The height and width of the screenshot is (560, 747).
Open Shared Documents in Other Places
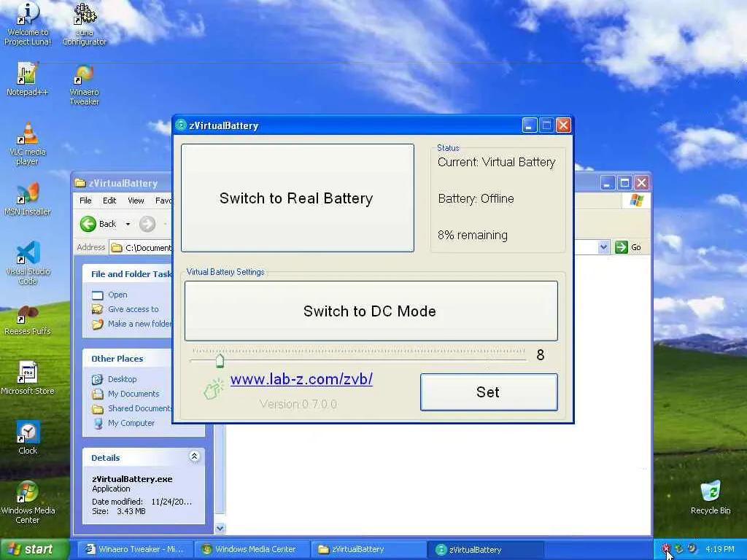pyautogui.click(x=139, y=408)
